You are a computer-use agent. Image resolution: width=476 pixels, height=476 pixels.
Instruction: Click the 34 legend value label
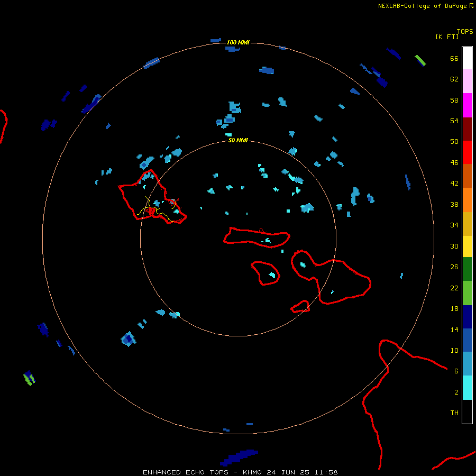click(454, 225)
